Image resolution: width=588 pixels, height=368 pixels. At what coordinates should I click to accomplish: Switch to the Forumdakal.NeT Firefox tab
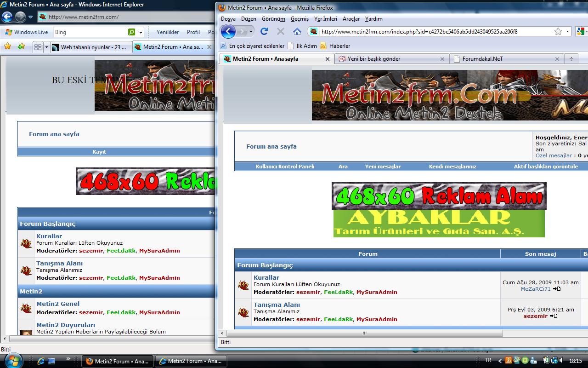point(482,58)
